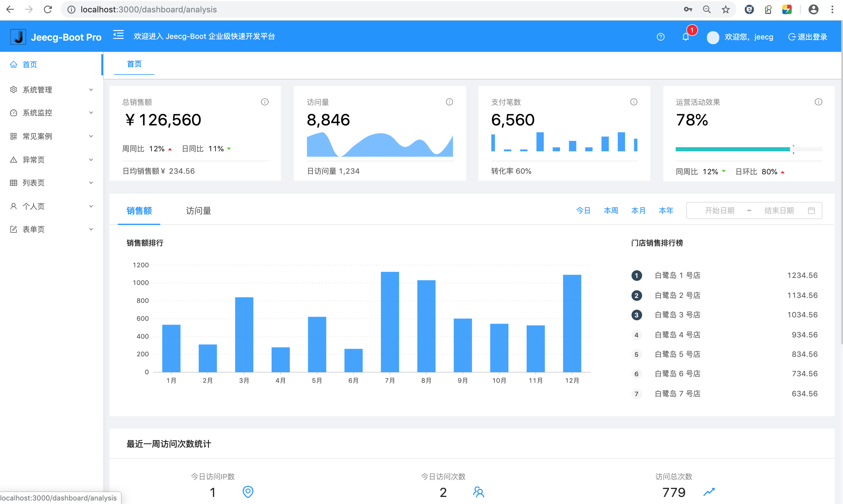This screenshot has width=843, height=504.
Task: Click the 运营活动效果 progress bar
Action: [732, 149]
